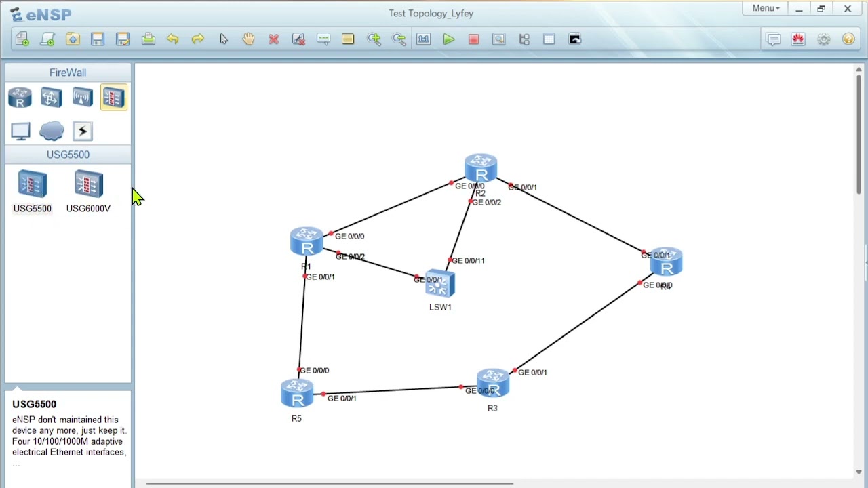Toggle the grid display icon
Viewport: 868px width, 488px height.
point(549,39)
